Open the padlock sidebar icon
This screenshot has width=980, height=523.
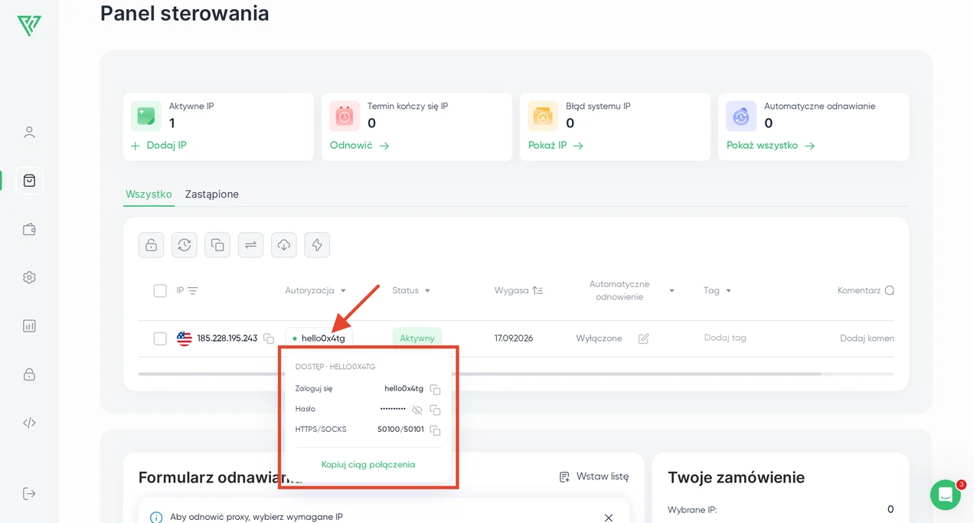point(29,374)
